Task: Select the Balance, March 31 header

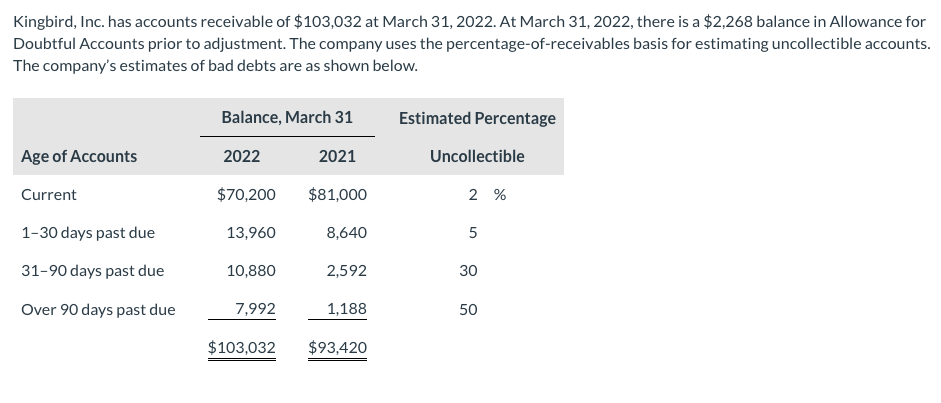Action: pyautogui.click(x=287, y=118)
